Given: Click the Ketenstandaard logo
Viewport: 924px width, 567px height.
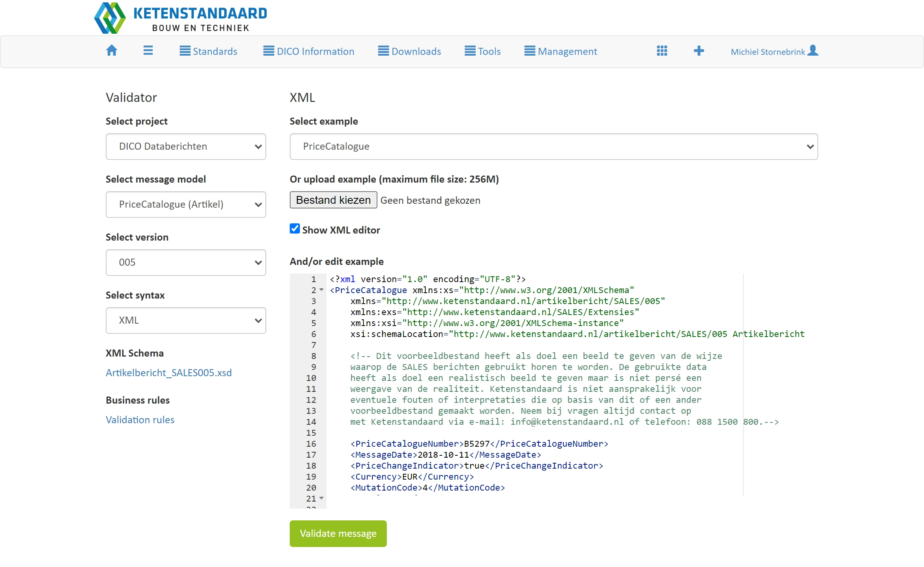Looking at the screenshot, I should coord(180,17).
